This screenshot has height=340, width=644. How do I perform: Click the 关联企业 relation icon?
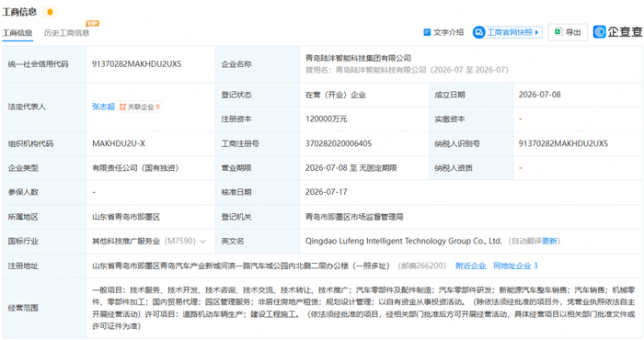122,107
